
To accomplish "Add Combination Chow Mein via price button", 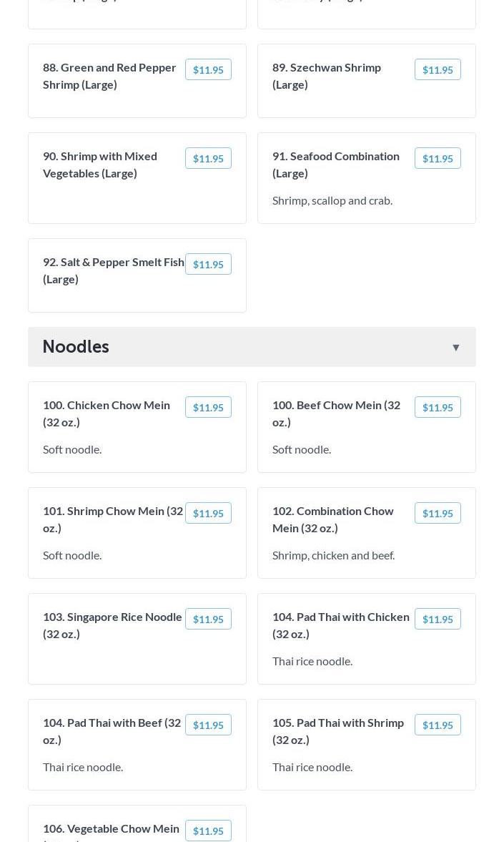I will pos(438,513).
